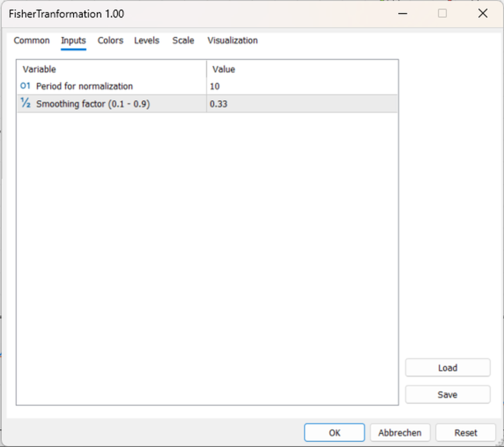Open the Levels tab
Viewport: 504px width, 447px height.
(147, 40)
